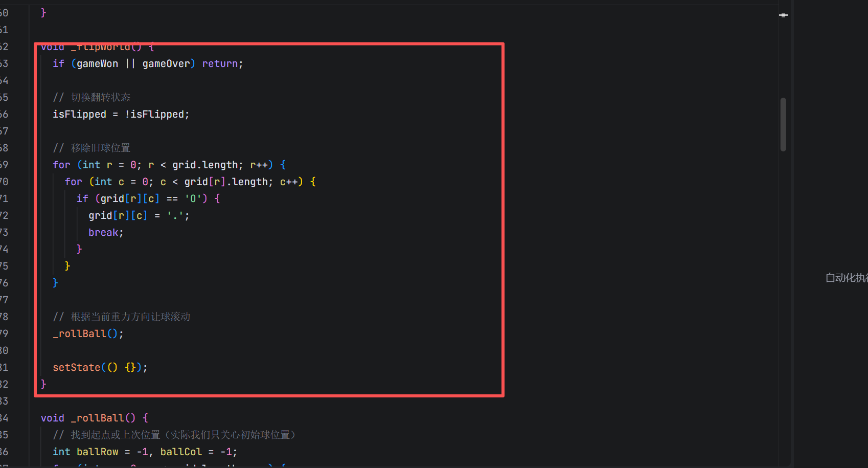Place cursor on 'isFlipped = !isFlipped;' line
Image resolution: width=868 pixels, height=468 pixels.
click(121, 114)
